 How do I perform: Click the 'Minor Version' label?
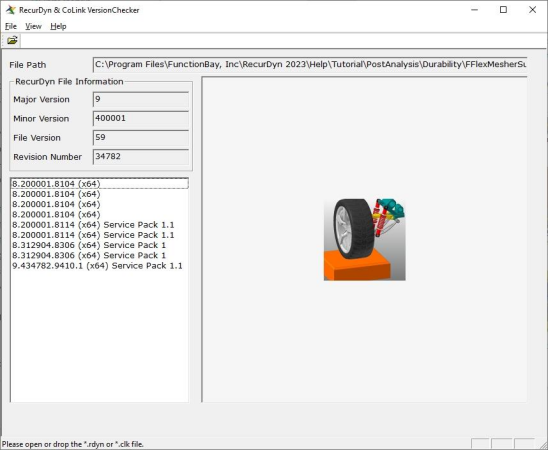tap(41, 119)
